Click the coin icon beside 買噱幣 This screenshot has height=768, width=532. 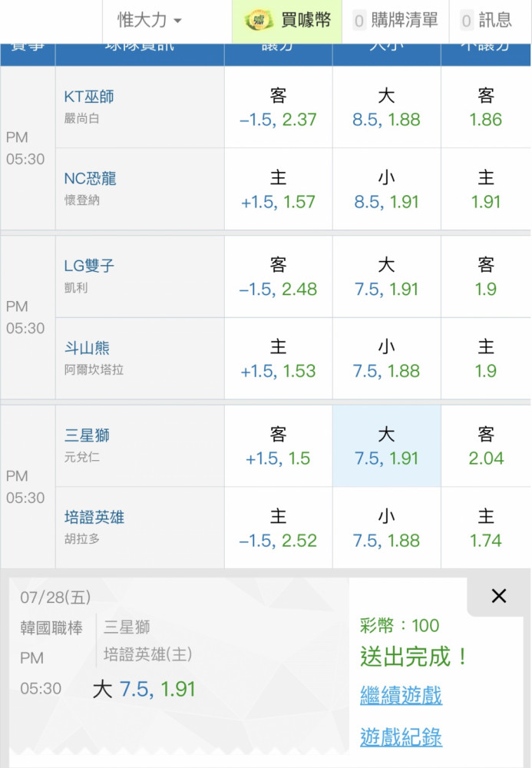(259, 20)
